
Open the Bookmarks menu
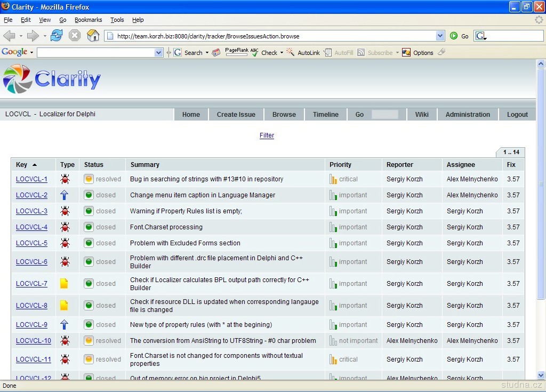(88, 20)
